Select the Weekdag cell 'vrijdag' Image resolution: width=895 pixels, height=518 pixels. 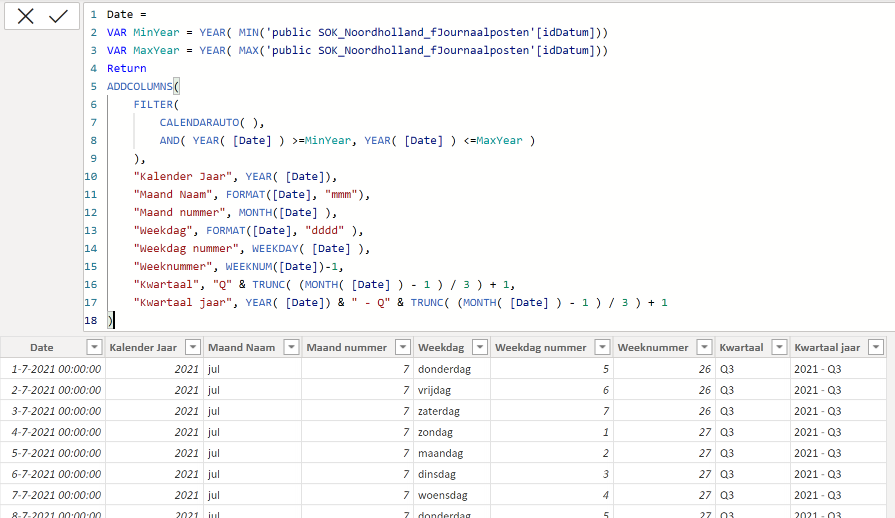pos(452,390)
